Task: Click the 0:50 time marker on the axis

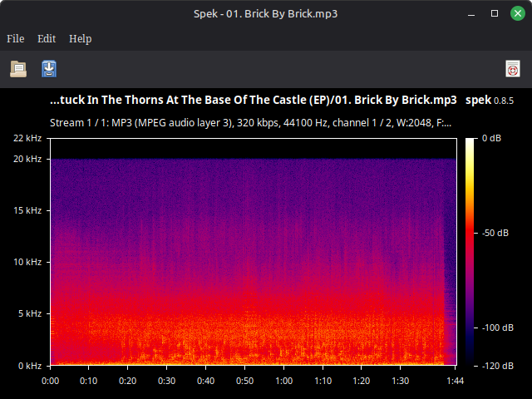Action: (x=244, y=381)
